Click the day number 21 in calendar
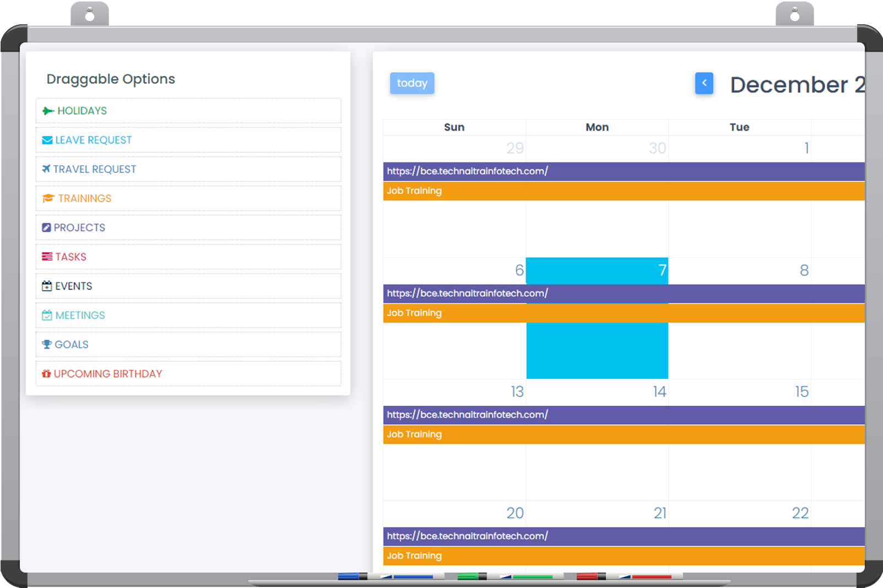Image resolution: width=883 pixels, height=588 pixels. tap(659, 513)
